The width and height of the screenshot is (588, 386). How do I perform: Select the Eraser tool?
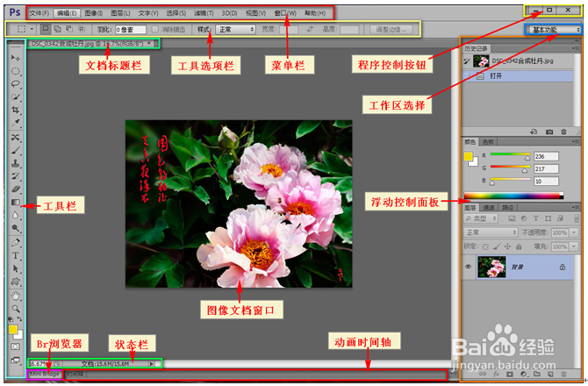pyautogui.click(x=16, y=189)
